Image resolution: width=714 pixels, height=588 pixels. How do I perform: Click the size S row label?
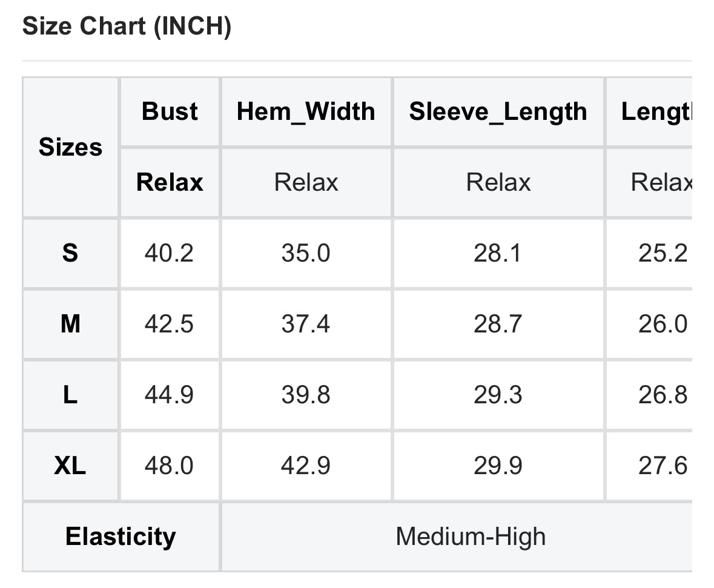pos(70,253)
